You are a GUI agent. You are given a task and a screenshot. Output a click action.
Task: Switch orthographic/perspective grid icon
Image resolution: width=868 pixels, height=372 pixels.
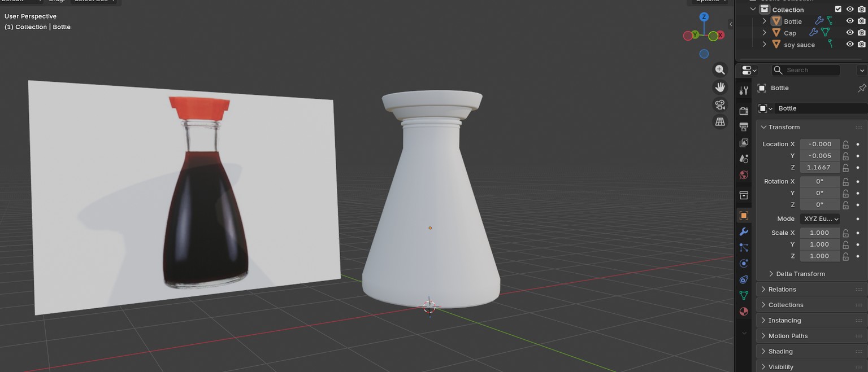coord(720,121)
